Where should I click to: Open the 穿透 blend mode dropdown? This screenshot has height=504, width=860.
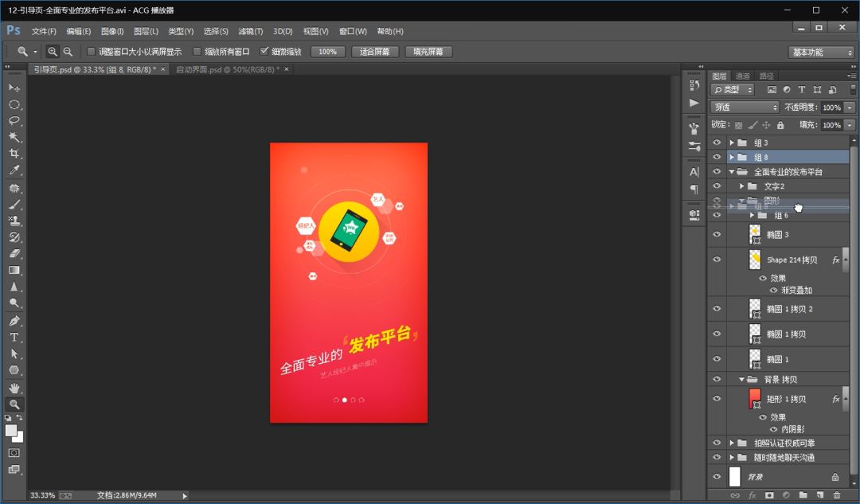(x=745, y=107)
